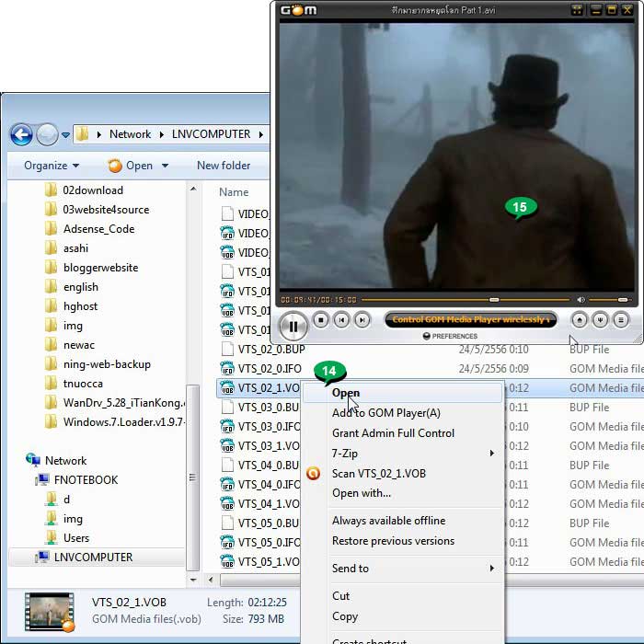Click the GOM Player button left of minimize
The height and width of the screenshot is (644, 644).
point(577,10)
